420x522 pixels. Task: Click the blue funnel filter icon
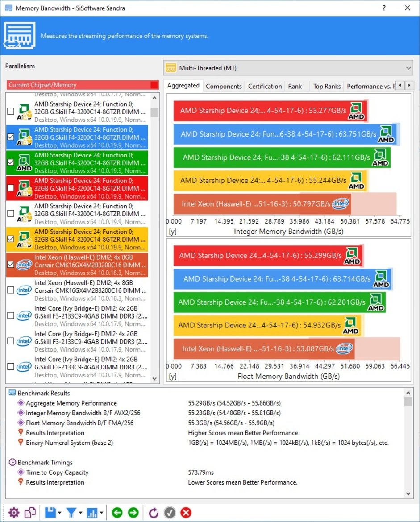71,512
